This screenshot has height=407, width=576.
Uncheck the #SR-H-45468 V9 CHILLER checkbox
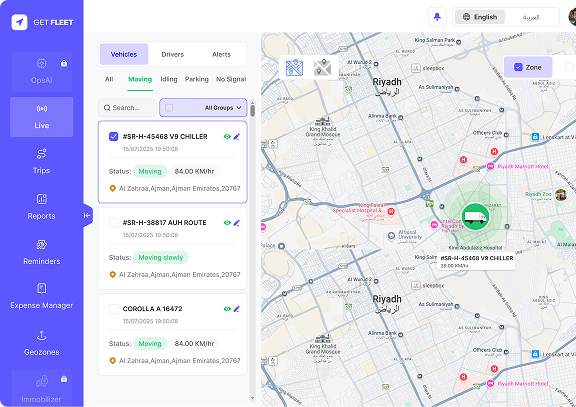114,137
